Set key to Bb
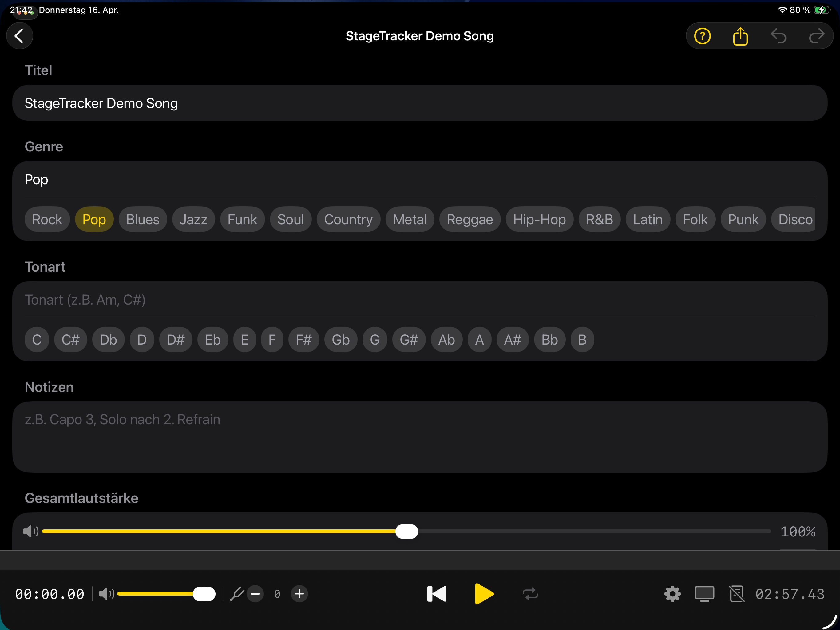Screen dimensions: 840x630 tap(549, 339)
